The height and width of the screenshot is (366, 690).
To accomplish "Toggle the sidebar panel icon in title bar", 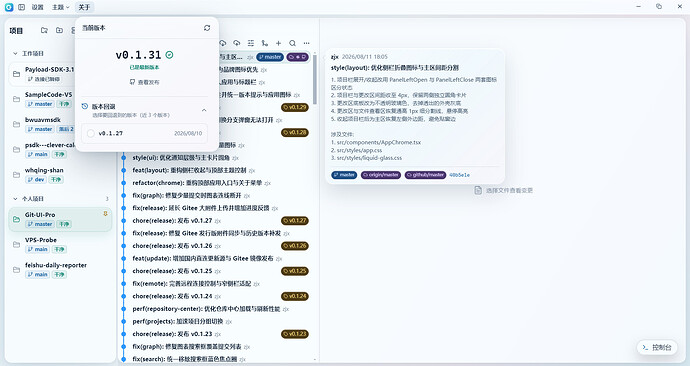I will point(22,7).
